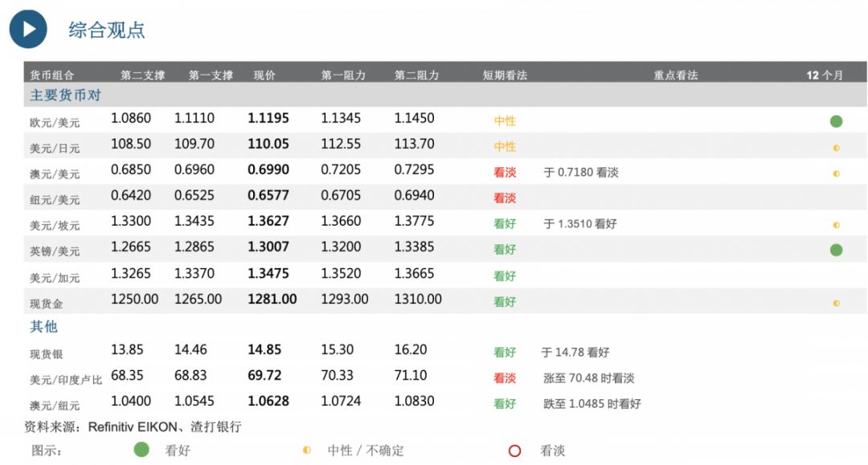Click the yellow indicator beside 澳元/美元

(836, 172)
